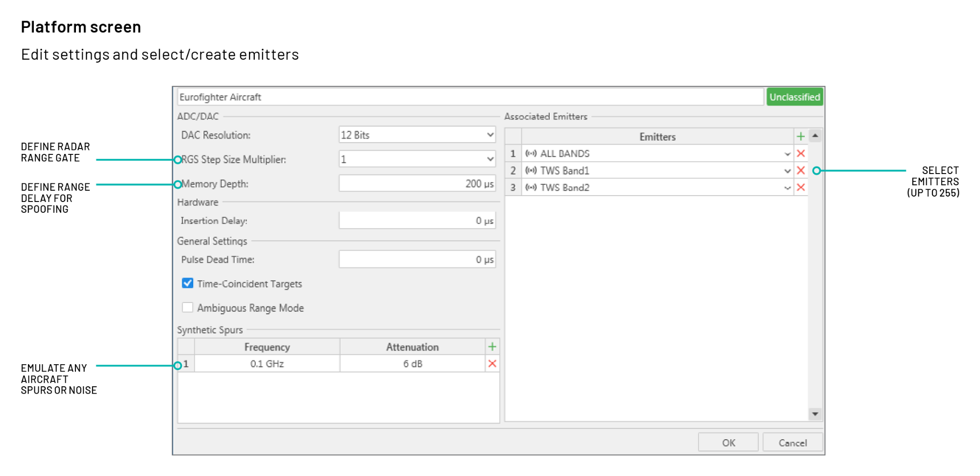Screen dimensions: 980x476
Task: Click the TWS Band1 emitter antenna icon
Action: coord(531,171)
